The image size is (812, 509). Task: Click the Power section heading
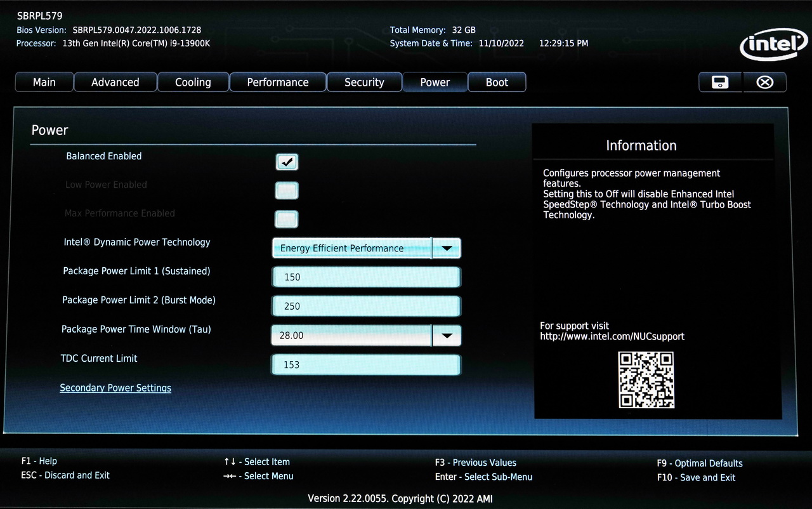tap(49, 130)
